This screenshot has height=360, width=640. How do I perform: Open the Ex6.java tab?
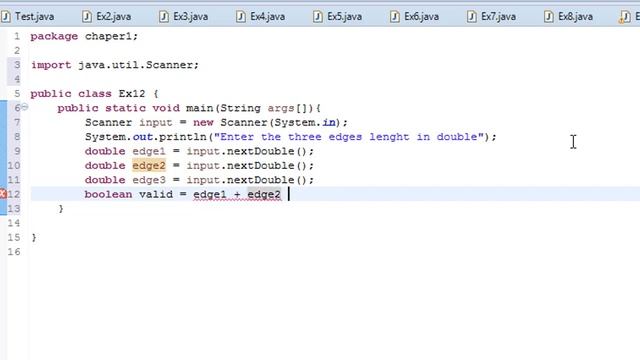415,17
